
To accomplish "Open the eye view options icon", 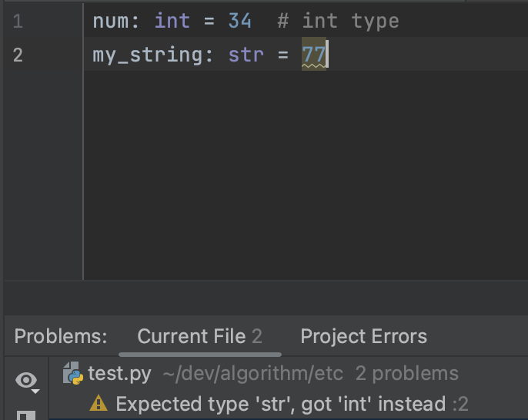I will tap(27, 382).
